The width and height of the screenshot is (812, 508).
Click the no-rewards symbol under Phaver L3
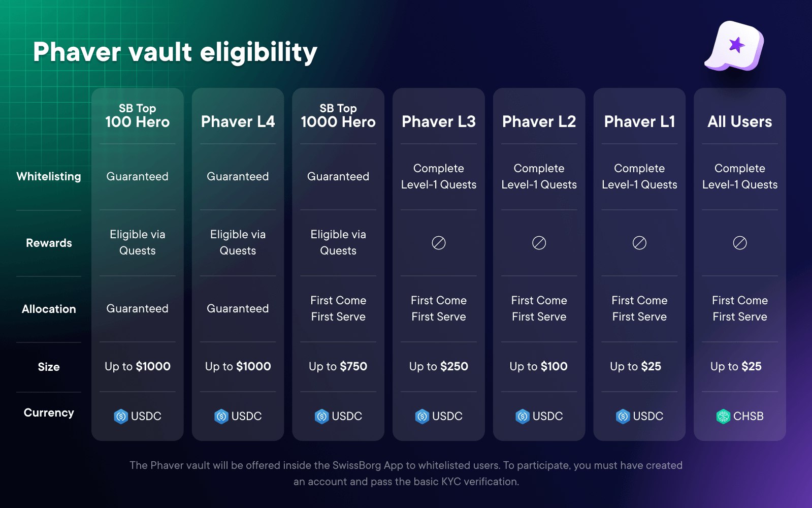click(x=439, y=243)
